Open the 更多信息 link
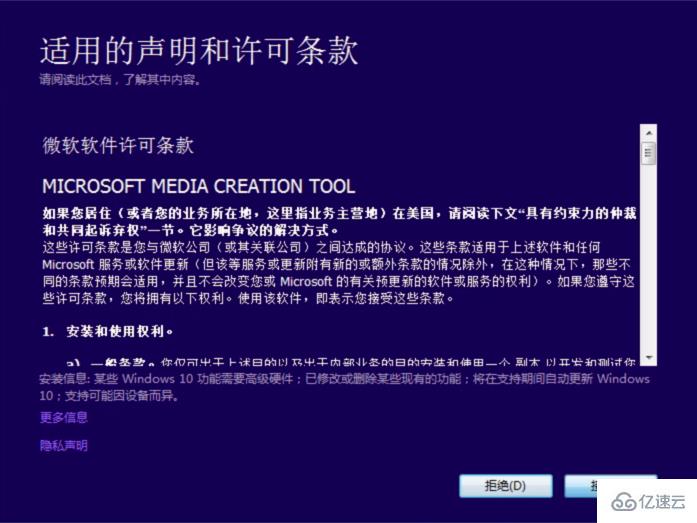 point(64,417)
